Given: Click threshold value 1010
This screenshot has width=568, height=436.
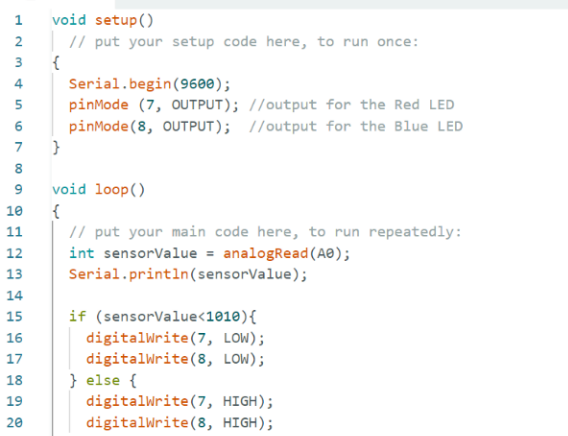Looking at the screenshot, I should 223,317.
